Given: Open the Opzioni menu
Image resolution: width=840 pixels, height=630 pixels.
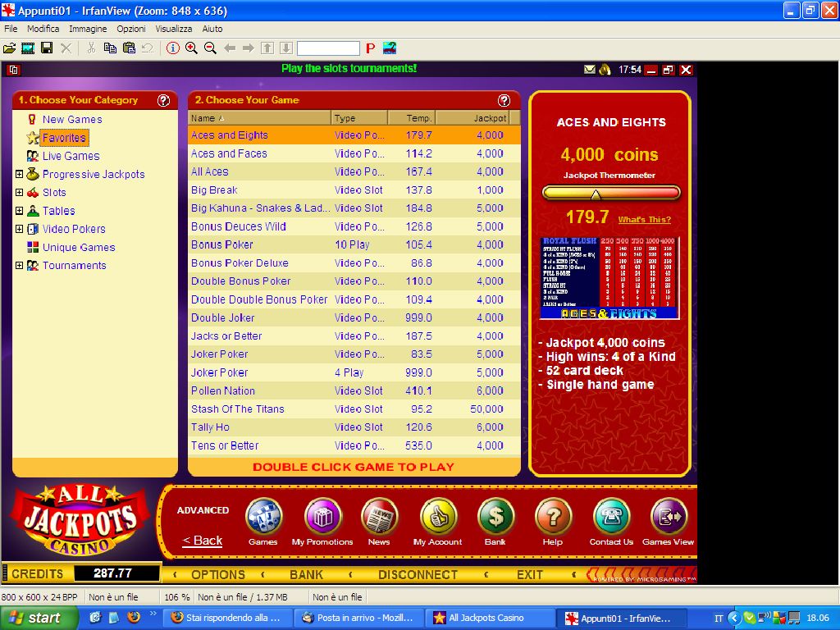Looking at the screenshot, I should pyautogui.click(x=131, y=29).
